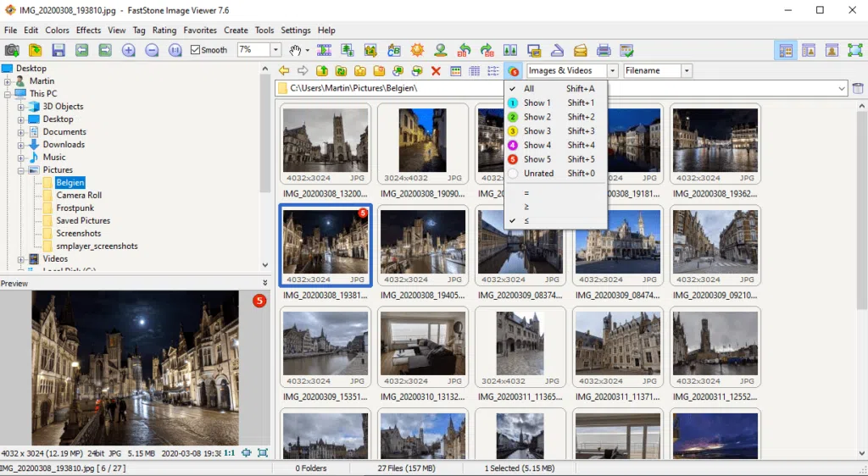Select the Screenshots folder in tree

point(78,234)
